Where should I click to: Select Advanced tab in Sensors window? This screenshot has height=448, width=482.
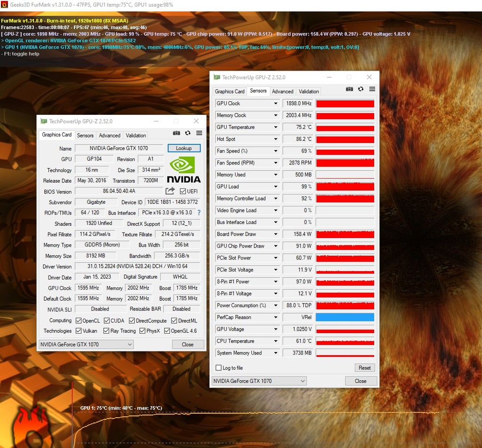(282, 92)
